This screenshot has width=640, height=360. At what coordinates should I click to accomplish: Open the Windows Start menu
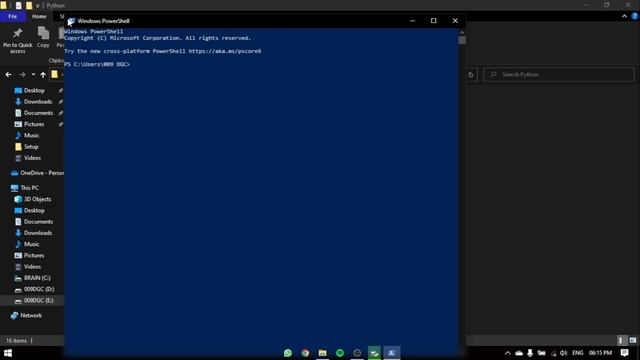coord(8,353)
